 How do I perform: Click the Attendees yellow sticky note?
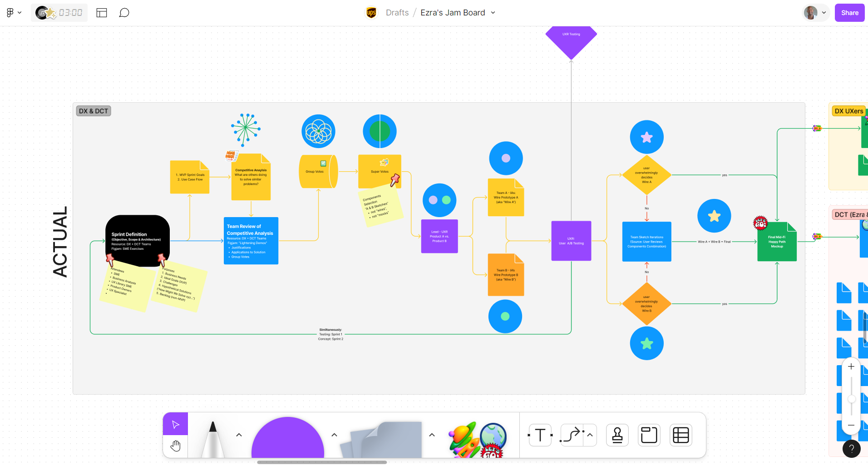128,287
